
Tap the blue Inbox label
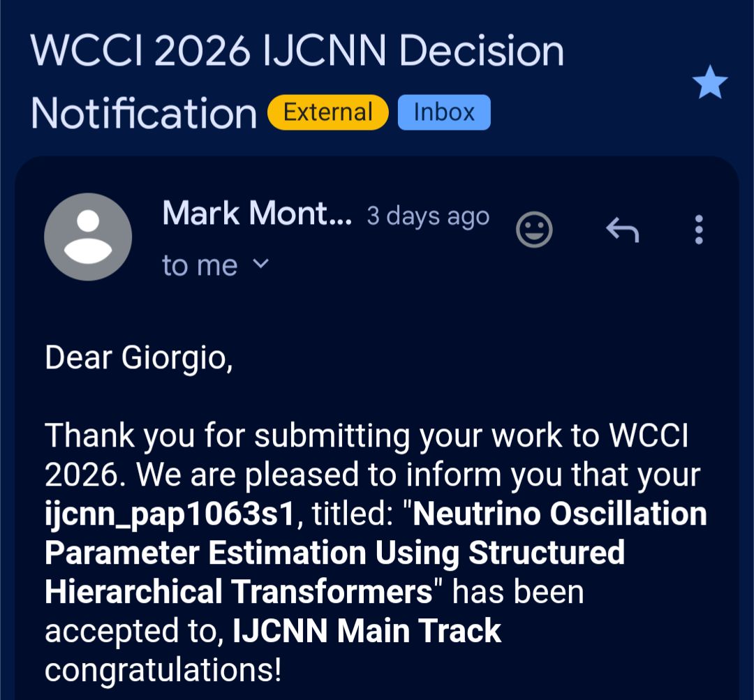click(x=444, y=112)
